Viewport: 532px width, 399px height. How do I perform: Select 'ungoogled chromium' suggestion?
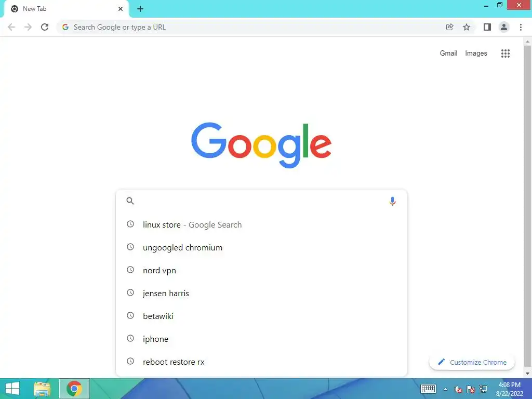(261, 248)
